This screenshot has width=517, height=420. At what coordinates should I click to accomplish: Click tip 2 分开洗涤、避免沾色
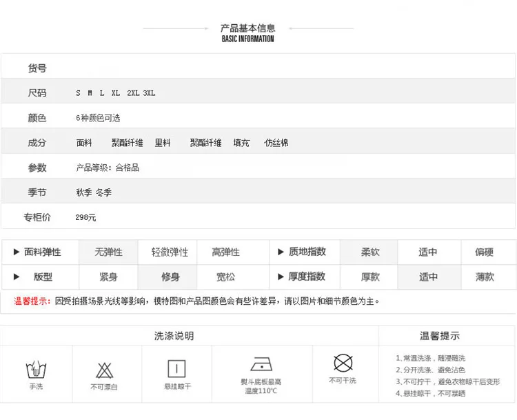point(431,370)
